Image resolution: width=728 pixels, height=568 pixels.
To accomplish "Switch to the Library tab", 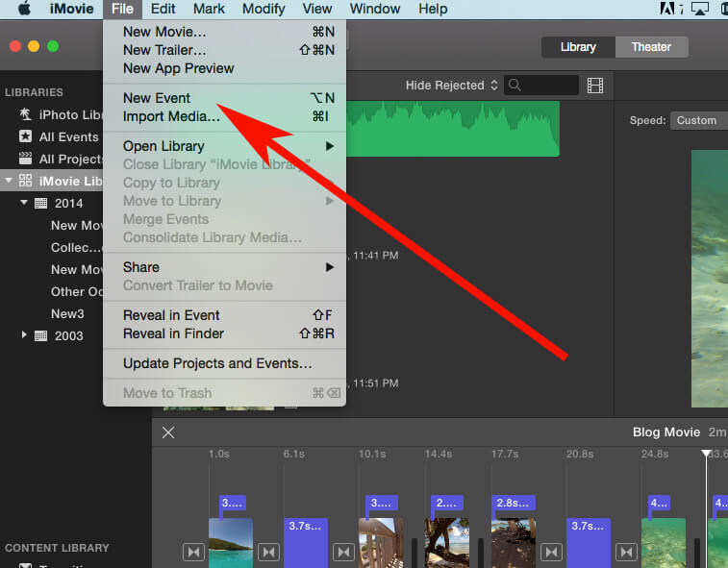I will [x=578, y=47].
